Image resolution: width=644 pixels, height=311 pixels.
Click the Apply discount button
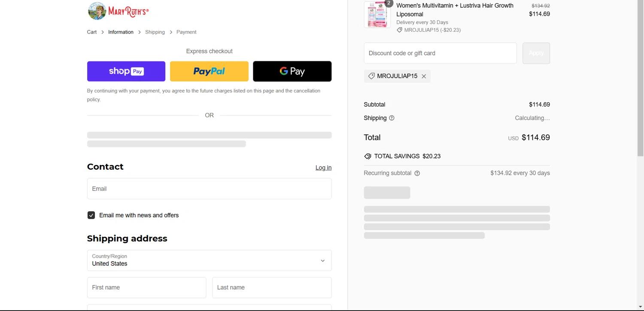coord(536,53)
